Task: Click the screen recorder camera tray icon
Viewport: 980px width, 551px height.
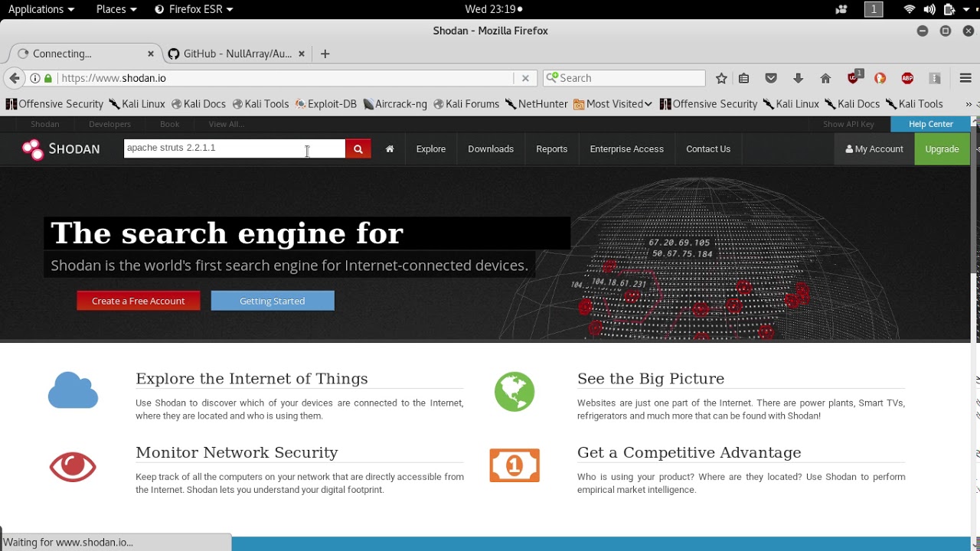Action: 841,9
